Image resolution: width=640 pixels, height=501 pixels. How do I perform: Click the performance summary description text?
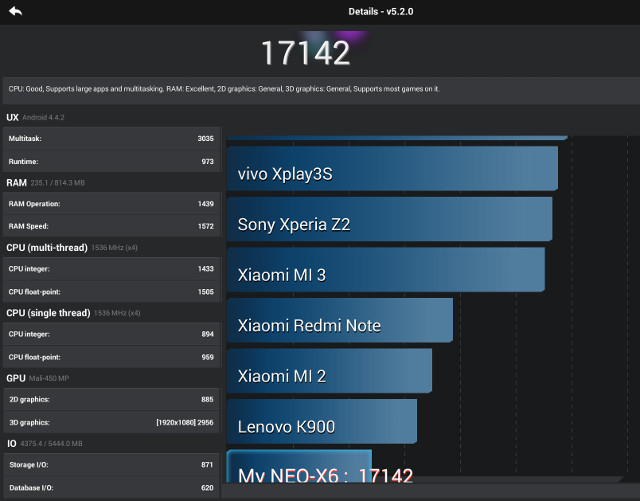[x=224, y=89]
